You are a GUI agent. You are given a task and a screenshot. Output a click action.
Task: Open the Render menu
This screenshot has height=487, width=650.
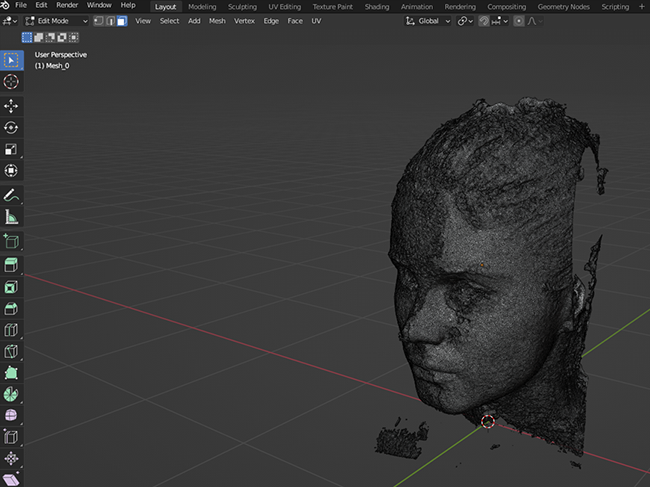coord(67,6)
